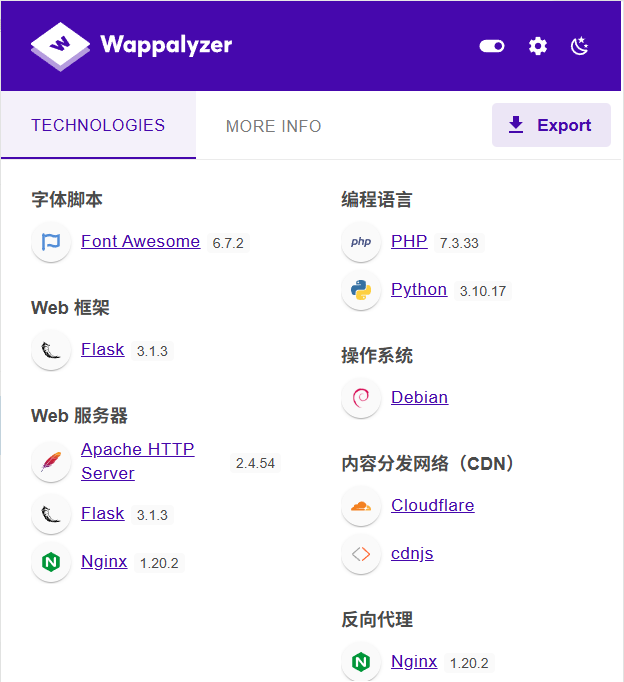Screen dimensions: 624x682
Task: Select the TECHNOLOGIES tab
Action: [98, 125]
